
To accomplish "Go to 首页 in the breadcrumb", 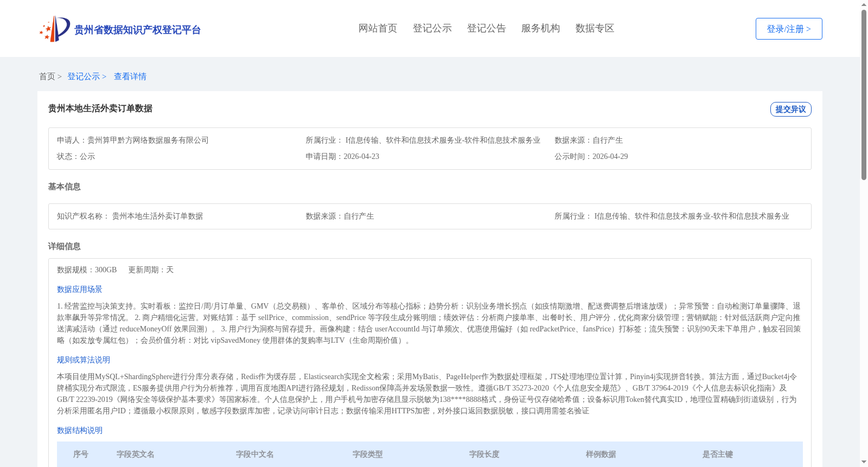I will (x=47, y=76).
